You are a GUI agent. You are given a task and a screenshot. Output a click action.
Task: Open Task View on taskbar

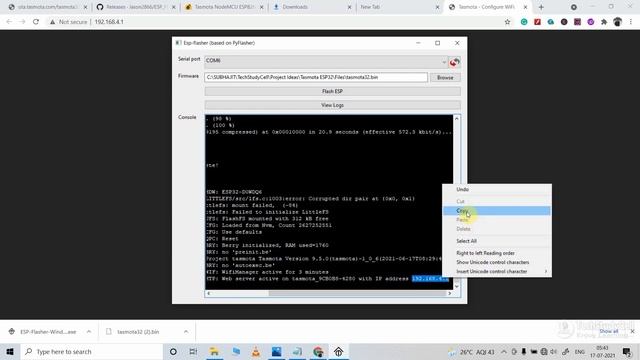tap(193, 352)
